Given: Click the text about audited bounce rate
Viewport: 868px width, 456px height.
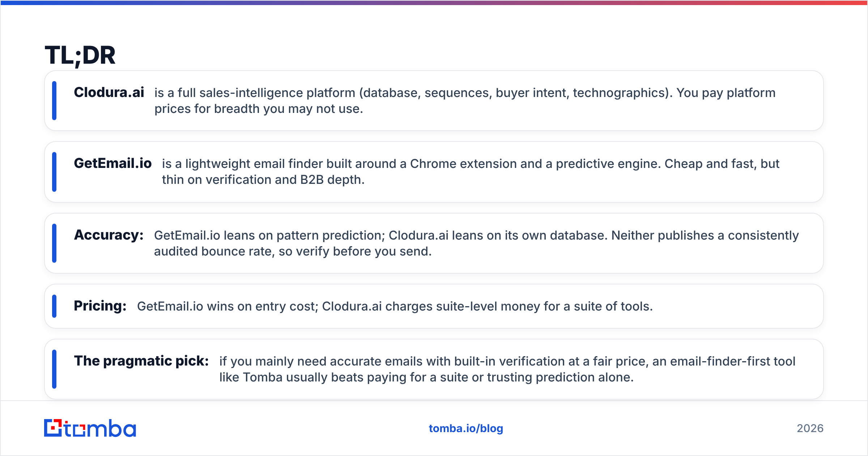Looking at the screenshot, I should (476, 243).
